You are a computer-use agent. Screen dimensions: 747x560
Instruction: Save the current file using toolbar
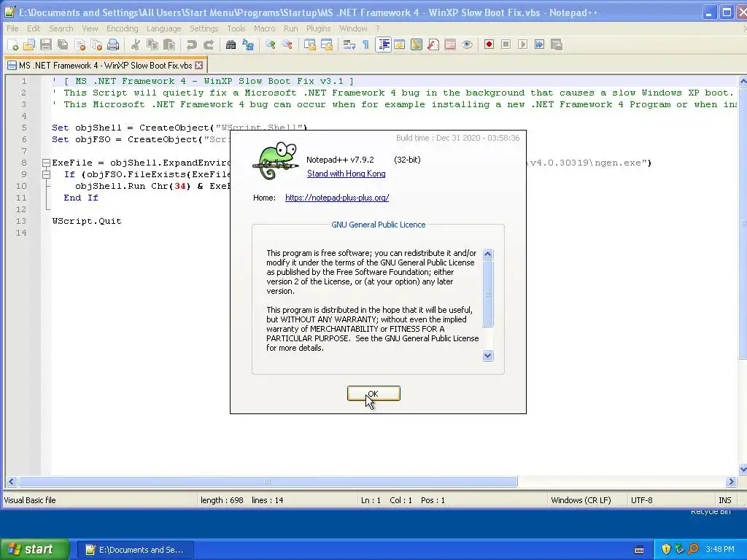click(x=46, y=44)
